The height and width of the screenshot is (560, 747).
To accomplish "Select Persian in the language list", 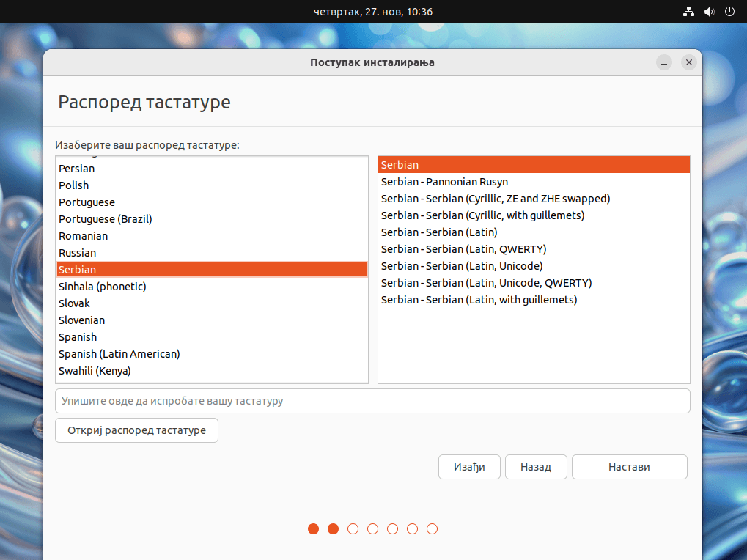I will pyautogui.click(x=212, y=169).
